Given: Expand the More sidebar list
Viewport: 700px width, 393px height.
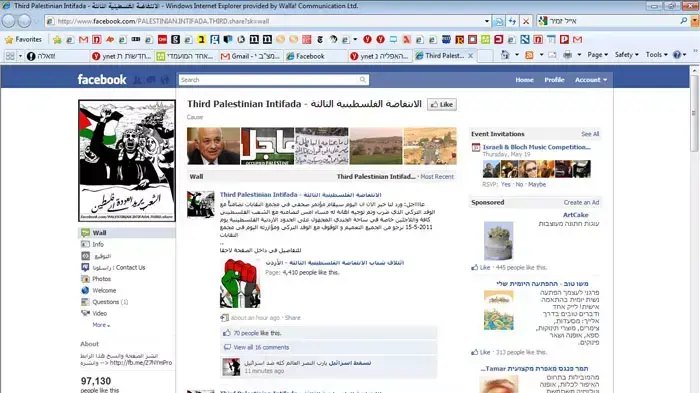Looking at the screenshot, I should click(100, 325).
